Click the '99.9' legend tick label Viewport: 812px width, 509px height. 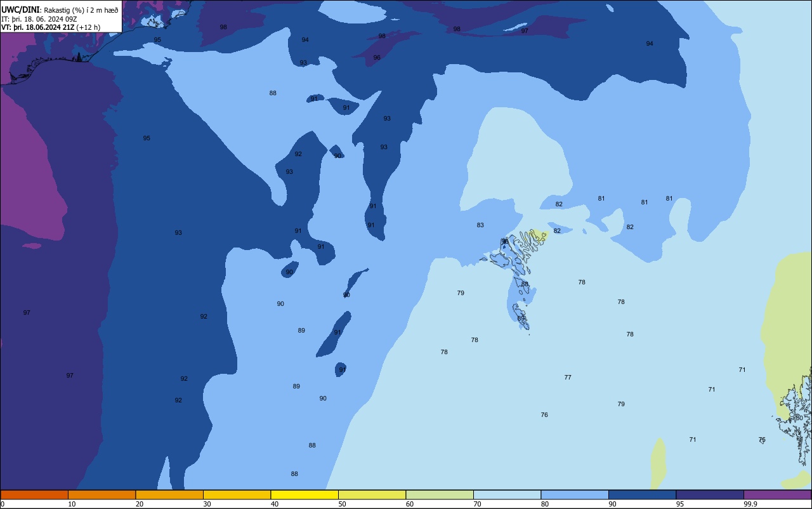click(750, 504)
